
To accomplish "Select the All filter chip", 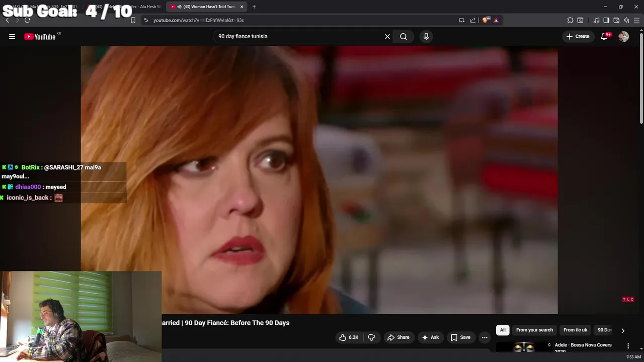I will (x=503, y=330).
